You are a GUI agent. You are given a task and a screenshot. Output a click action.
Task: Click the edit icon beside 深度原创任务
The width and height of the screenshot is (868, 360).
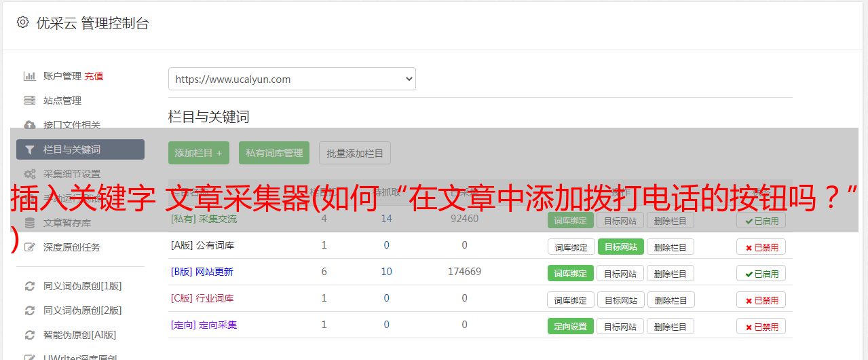click(x=29, y=247)
